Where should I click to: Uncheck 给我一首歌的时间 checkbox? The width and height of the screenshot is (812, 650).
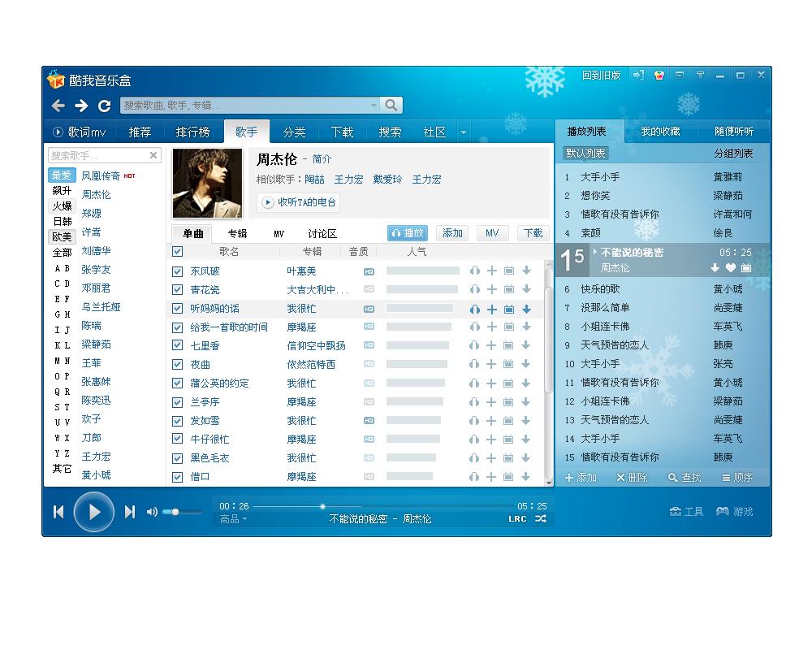pos(178,327)
